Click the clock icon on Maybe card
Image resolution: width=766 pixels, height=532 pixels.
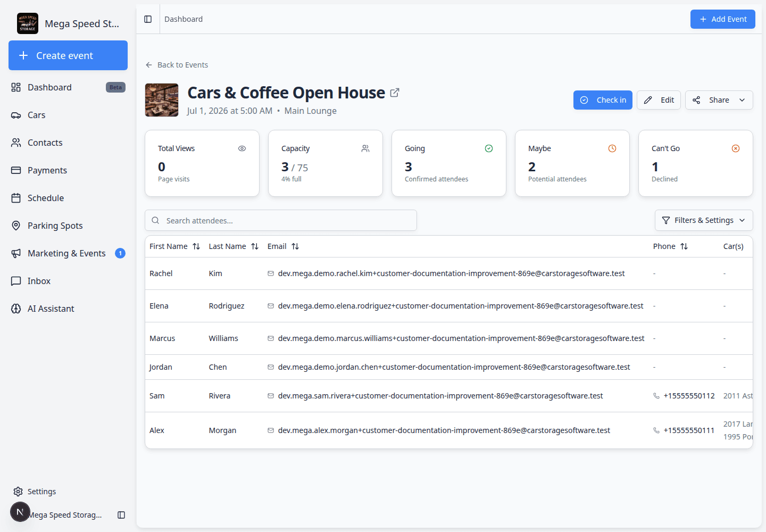coord(612,148)
